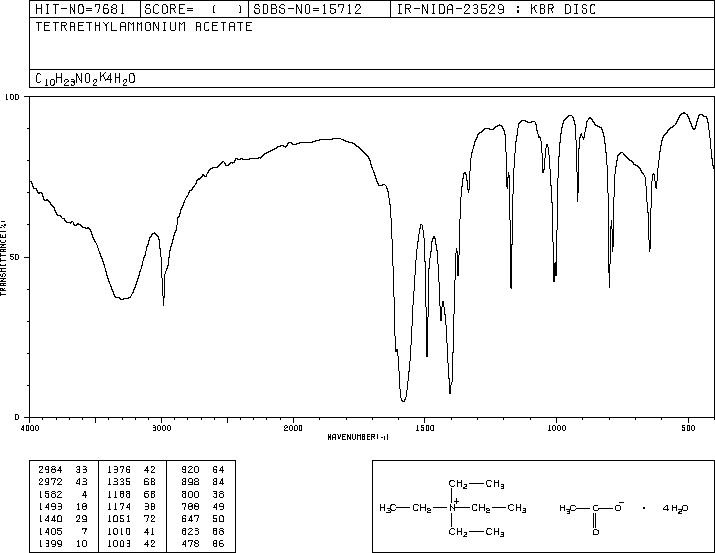Click the 500 tick label on wavenumber axis

(688, 428)
